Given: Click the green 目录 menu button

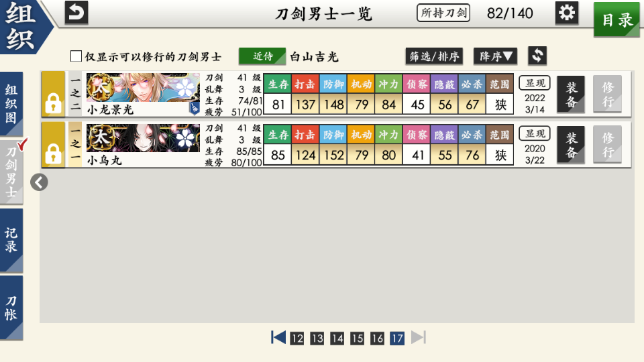Looking at the screenshot, I should pyautogui.click(x=616, y=20).
